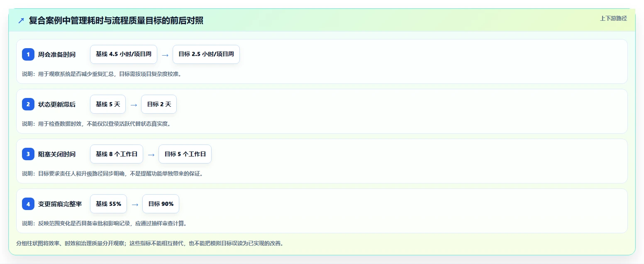Click the 基线 55% chip
The image size is (644, 264).
coord(108,204)
